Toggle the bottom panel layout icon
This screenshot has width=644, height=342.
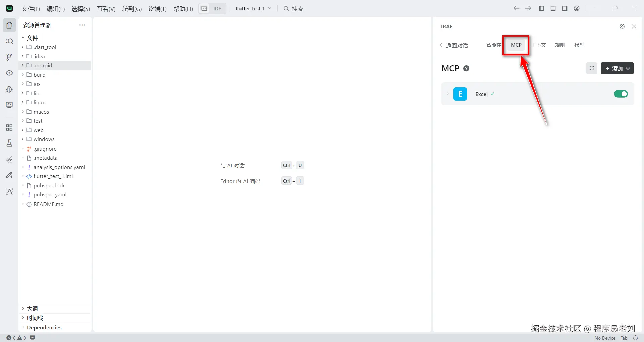553,8
